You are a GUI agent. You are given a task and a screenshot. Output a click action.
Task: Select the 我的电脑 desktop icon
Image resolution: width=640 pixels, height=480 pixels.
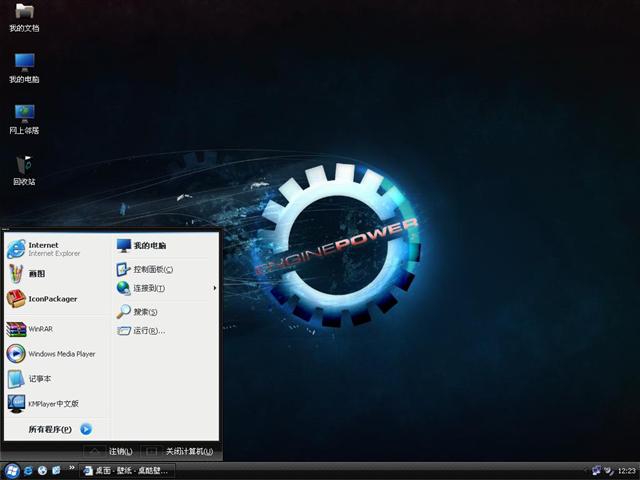tap(24, 69)
